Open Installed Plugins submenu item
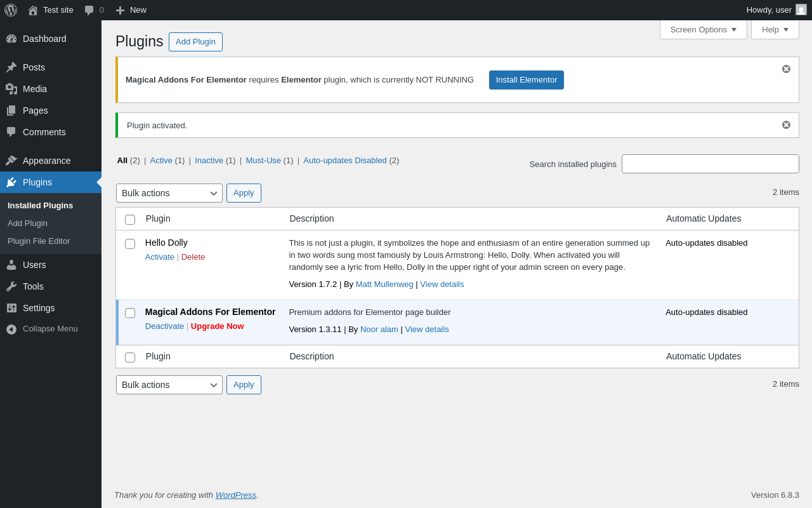This screenshot has height=508, width=812. [40, 206]
